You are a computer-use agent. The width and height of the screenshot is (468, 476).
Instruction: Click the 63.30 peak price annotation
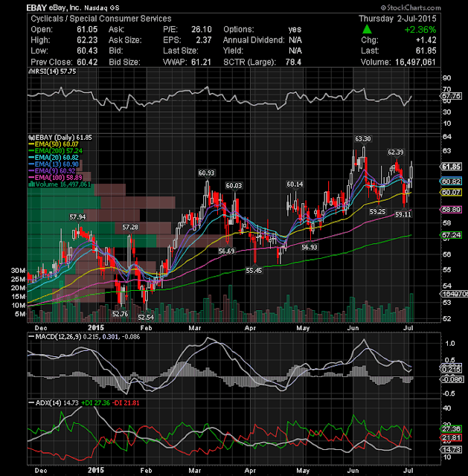(363, 139)
